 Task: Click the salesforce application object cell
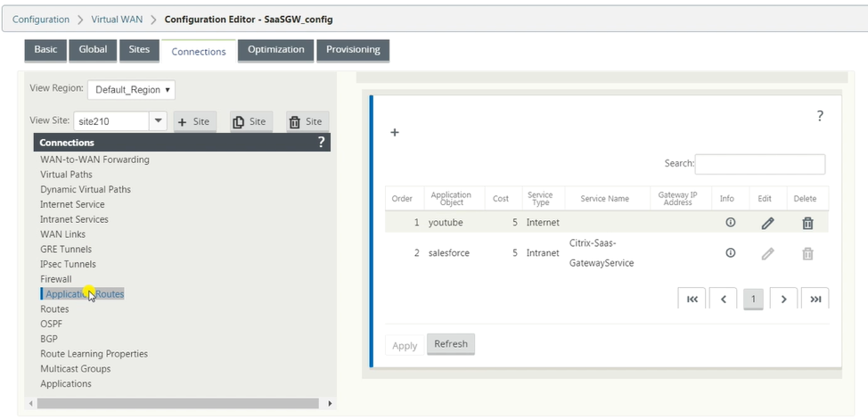(x=449, y=253)
